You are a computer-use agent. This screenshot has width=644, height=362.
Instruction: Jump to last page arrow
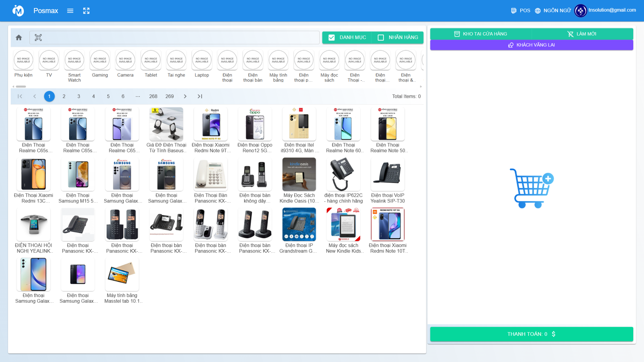[200, 97]
